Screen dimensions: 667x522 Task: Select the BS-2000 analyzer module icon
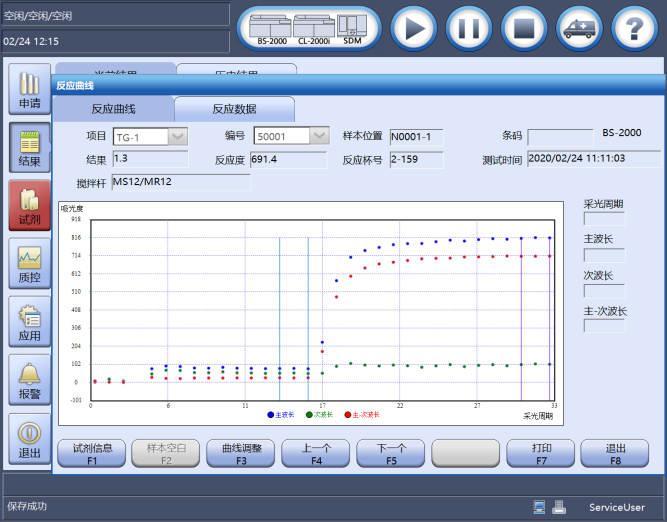point(271,29)
